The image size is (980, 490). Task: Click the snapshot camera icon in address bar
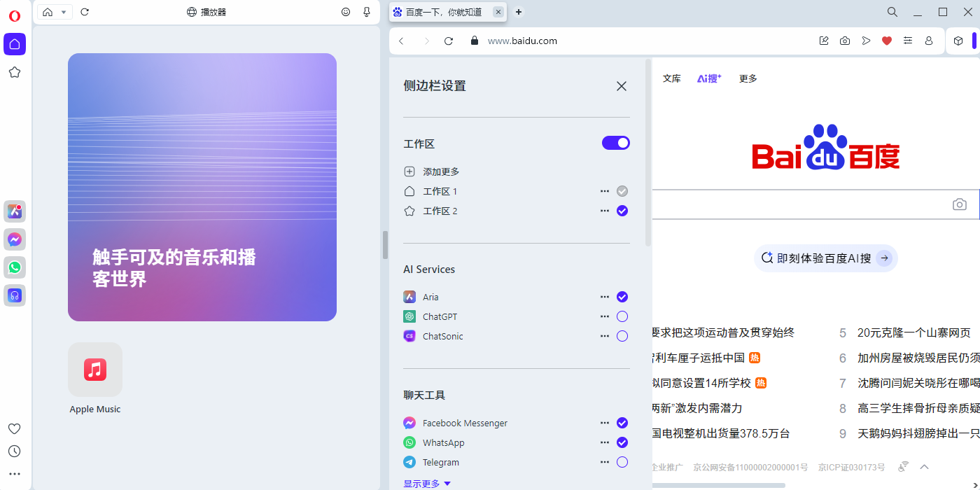tap(845, 41)
